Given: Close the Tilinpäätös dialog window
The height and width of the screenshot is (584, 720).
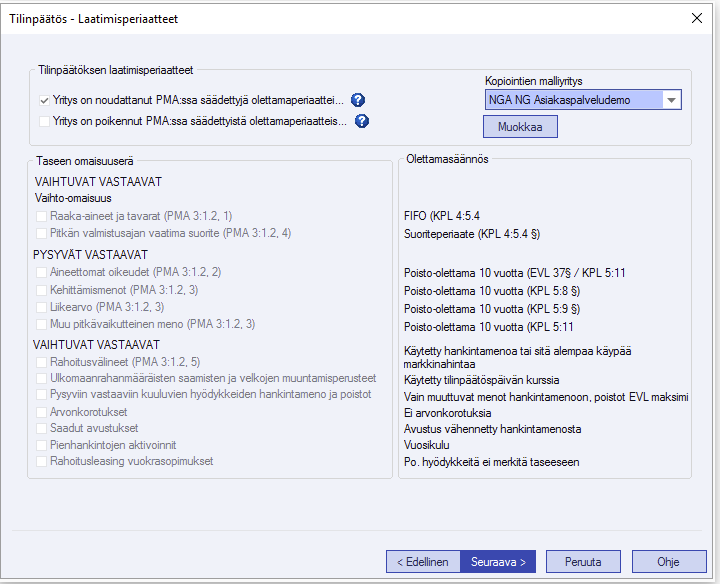Looking at the screenshot, I should pos(696,18).
